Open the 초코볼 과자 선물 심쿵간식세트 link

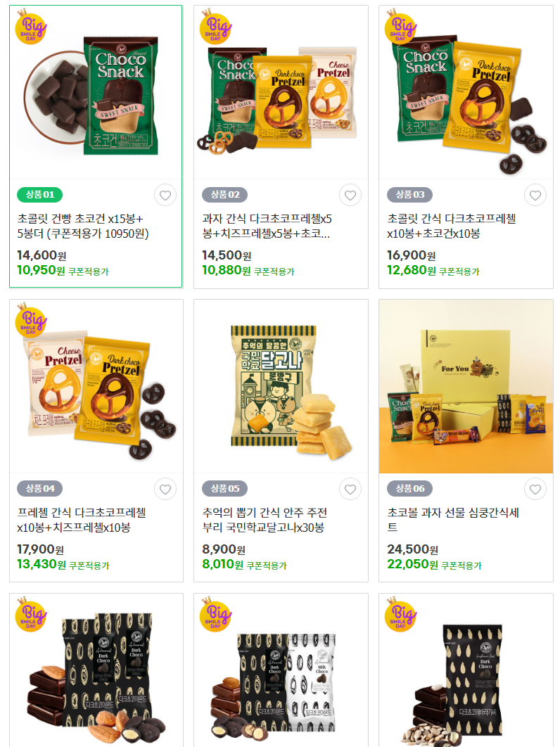[x=453, y=520]
